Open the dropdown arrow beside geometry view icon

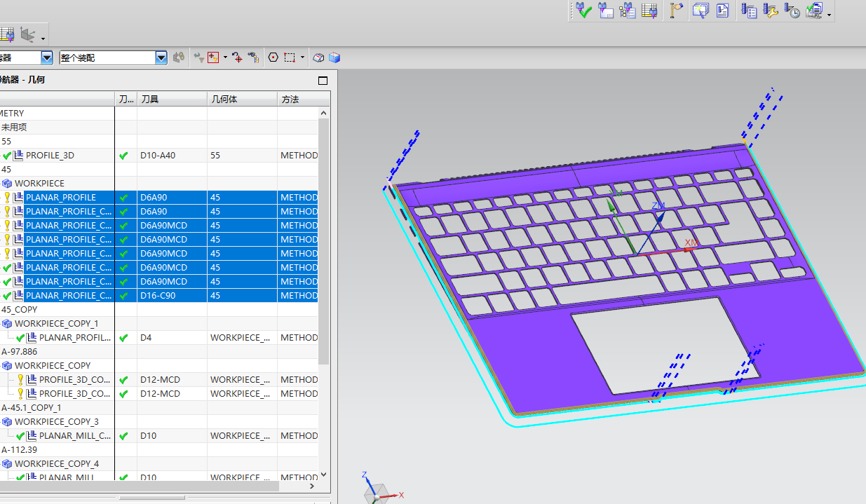pos(43,38)
